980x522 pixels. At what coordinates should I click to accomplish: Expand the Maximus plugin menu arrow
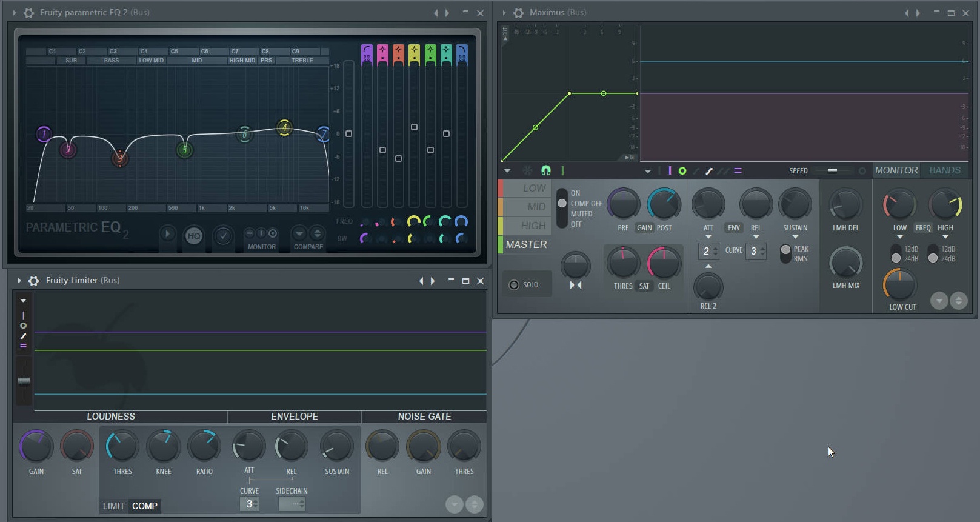504,13
